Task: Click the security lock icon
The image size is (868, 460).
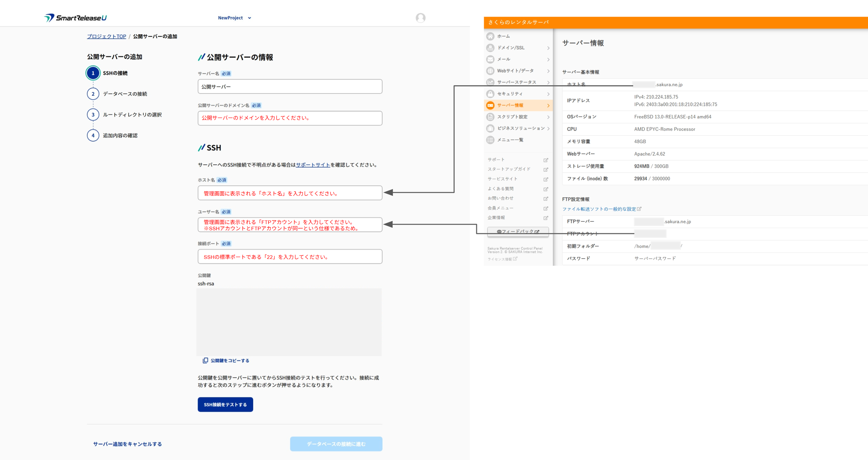Action: (490, 94)
